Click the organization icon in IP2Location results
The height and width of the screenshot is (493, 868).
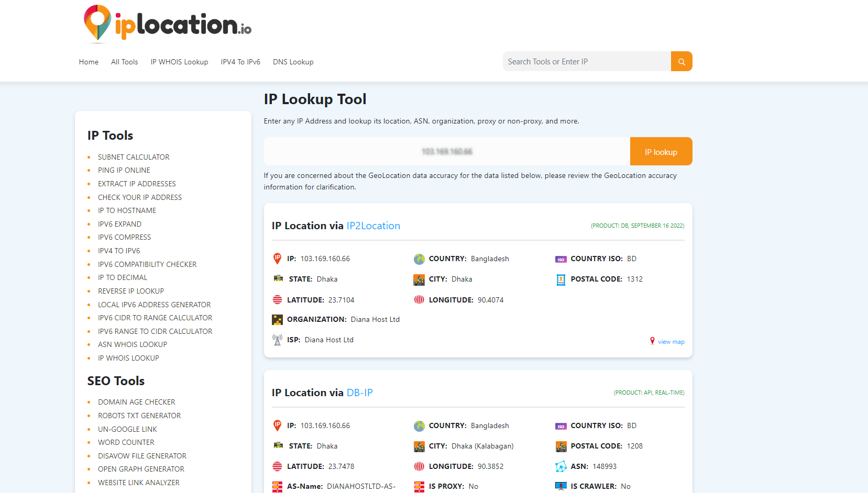pyautogui.click(x=277, y=319)
